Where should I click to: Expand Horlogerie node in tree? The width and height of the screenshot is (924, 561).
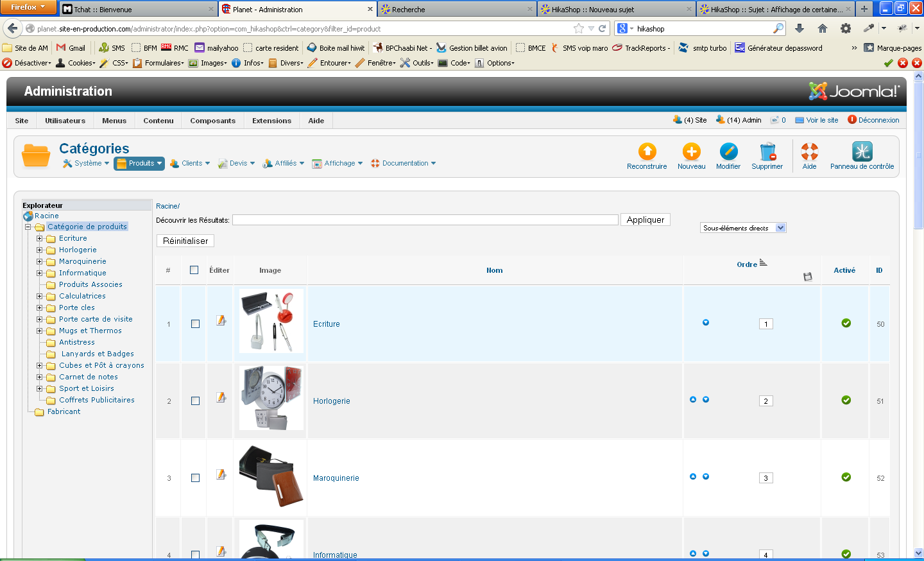point(39,250)
